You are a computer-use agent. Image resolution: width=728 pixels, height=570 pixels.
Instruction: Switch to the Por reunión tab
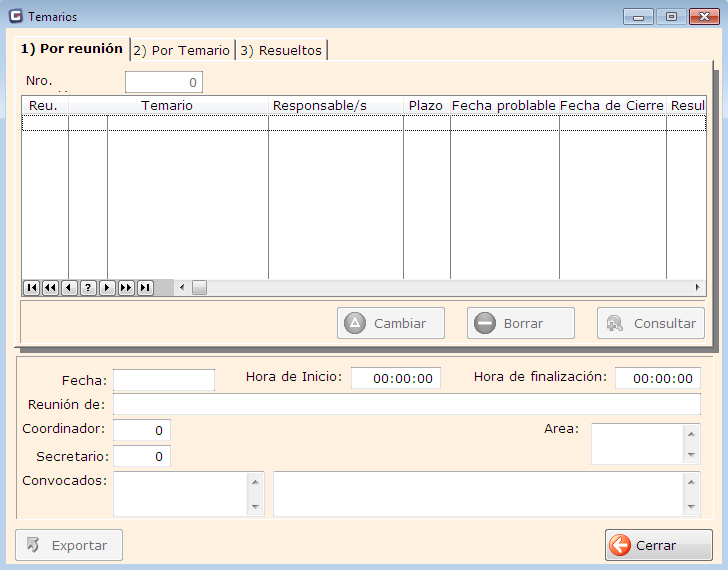pyautogui.click(x=72, y=49)
